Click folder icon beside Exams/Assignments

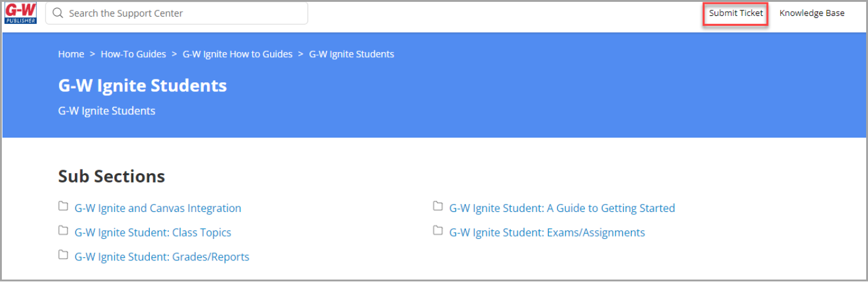point(438,231)
